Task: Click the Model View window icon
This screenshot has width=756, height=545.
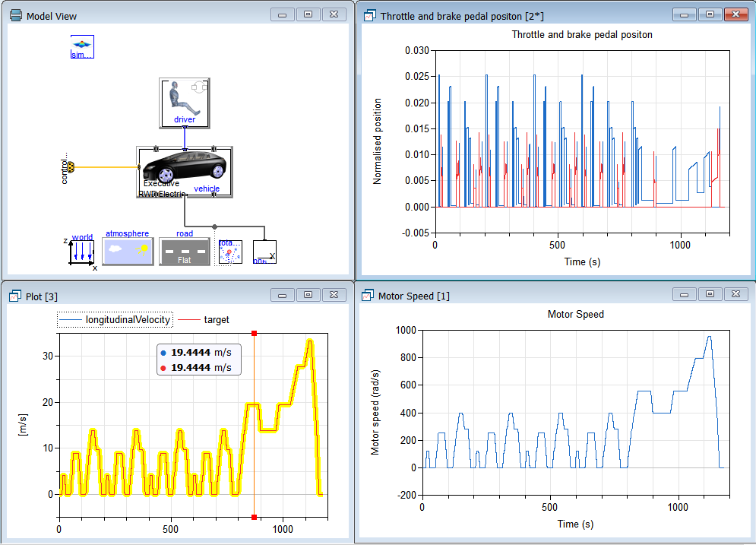Action: [16, 15]
